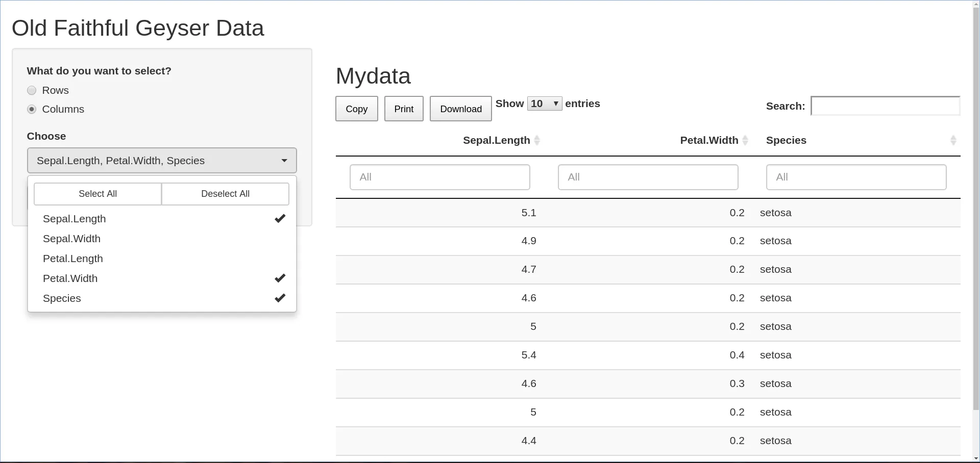Screen dimensions: 980x463
Task: Sort table by Petal.Width arrows icon
Action: click(745, 140)
